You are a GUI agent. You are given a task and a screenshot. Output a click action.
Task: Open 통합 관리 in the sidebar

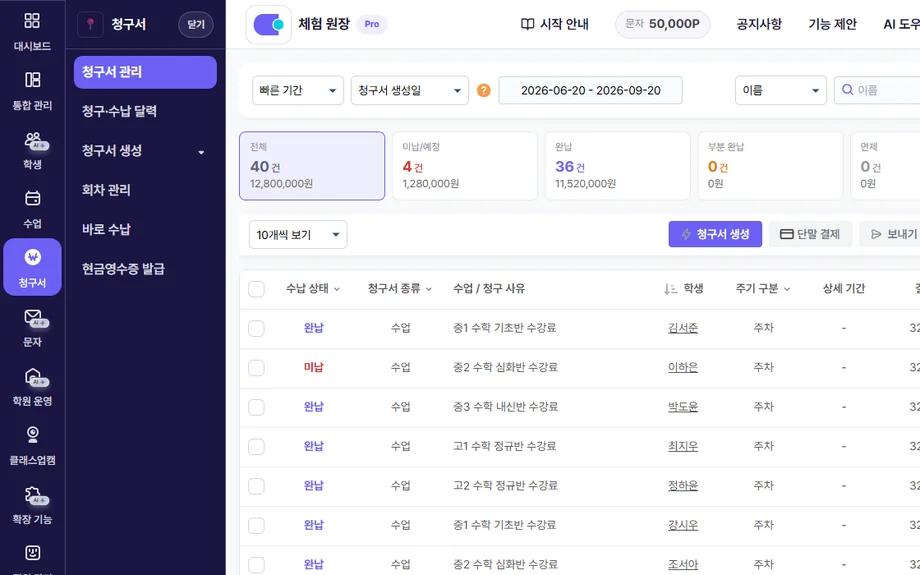pyautogui.click(x=32, y=80)
